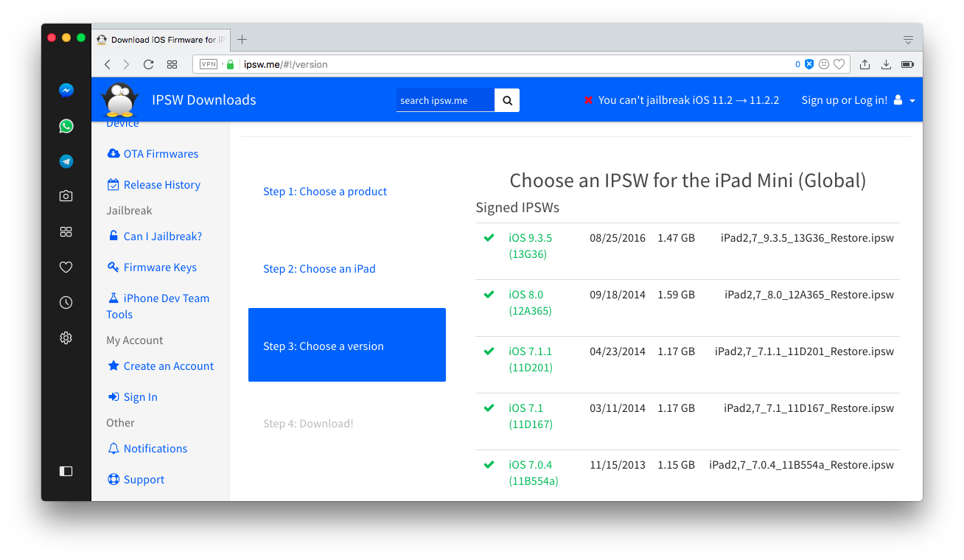
Task: Click Sign In in the sidebar
Action: pyautogui.click(x=133, y=397)
